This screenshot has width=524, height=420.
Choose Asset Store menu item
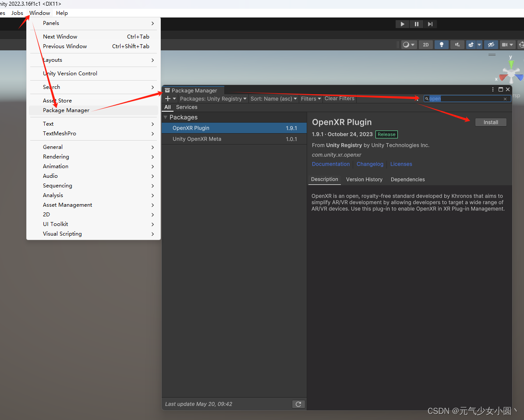(x=94, y=101)
